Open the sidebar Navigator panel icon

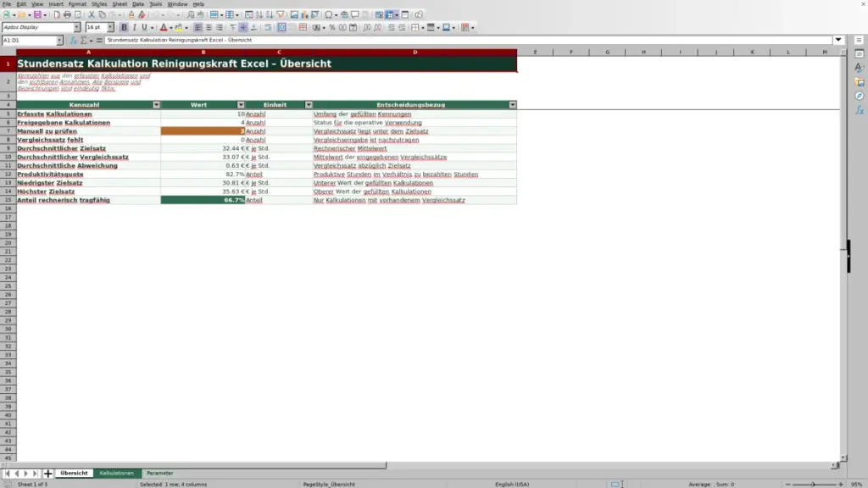(x=860, y=96)
